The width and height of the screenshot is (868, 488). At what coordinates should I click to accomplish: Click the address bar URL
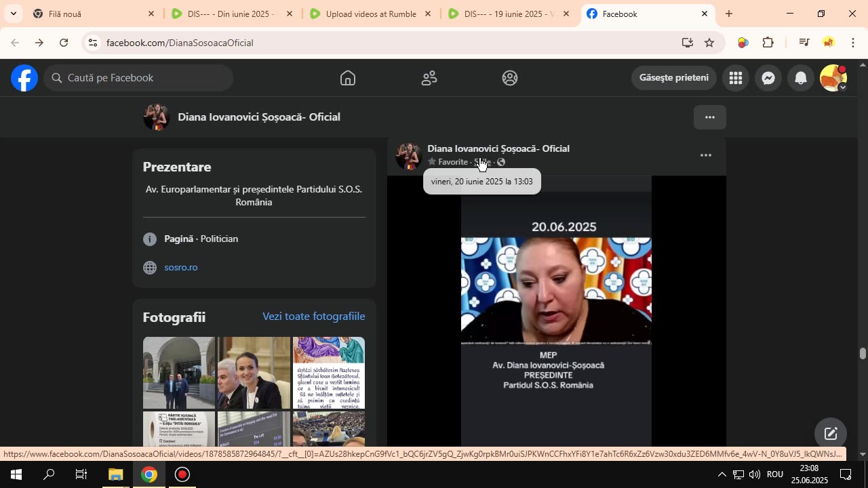[x=180, y=43]
